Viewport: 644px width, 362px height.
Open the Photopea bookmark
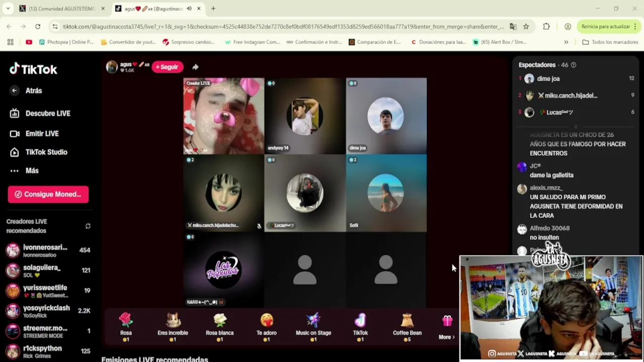tap(66, 42)
